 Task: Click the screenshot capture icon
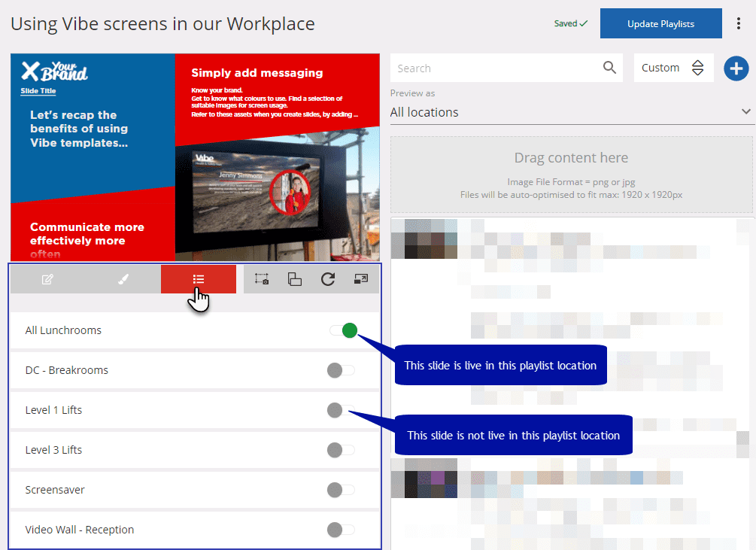click(262, 279)
